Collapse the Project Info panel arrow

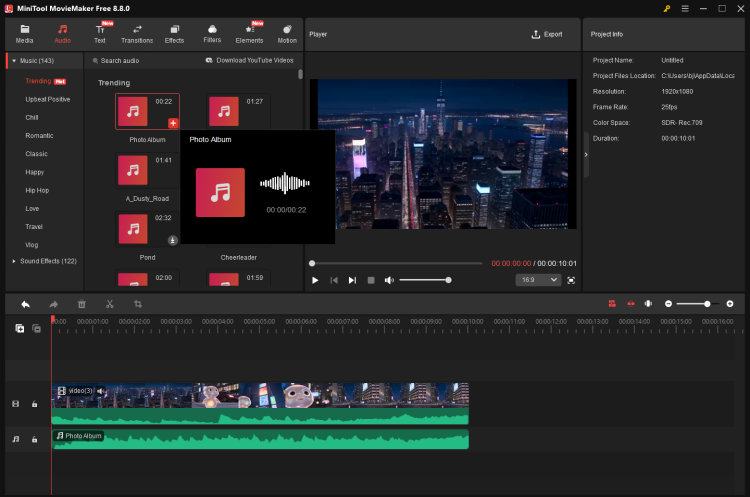(586, 155)
